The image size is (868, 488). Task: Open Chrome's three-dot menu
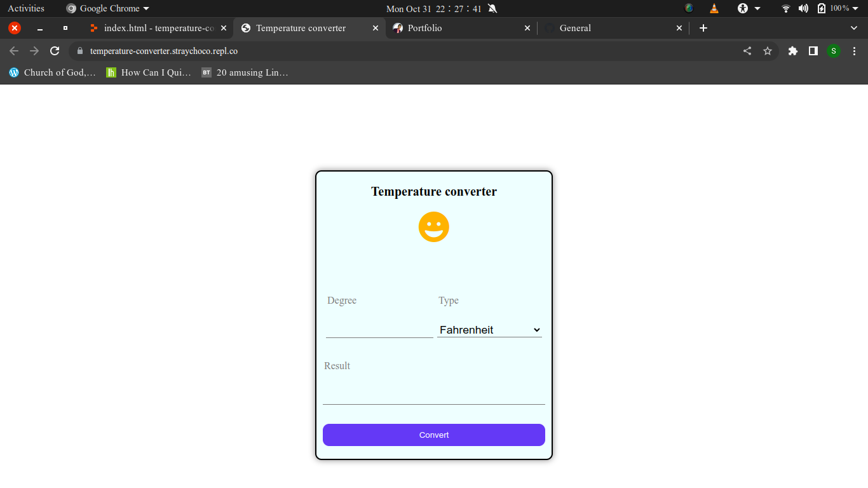pos(855,51)
